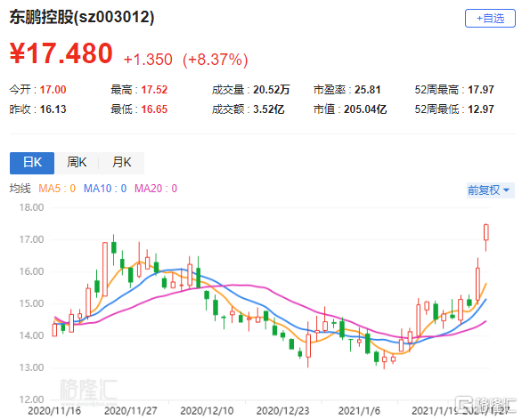Click 昨收 value 16.13
This screenshot has width=522, height=420.
[53, 109]
